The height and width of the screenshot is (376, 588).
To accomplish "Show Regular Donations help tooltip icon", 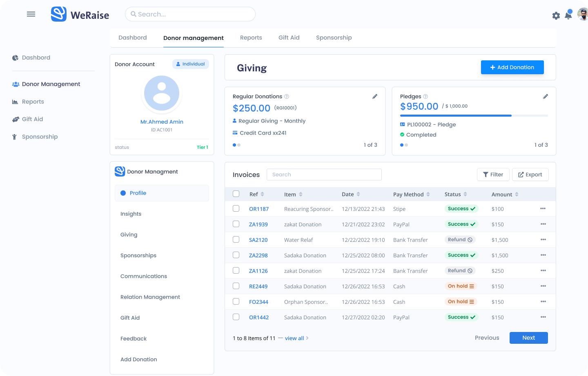I will tap(287, 97).
